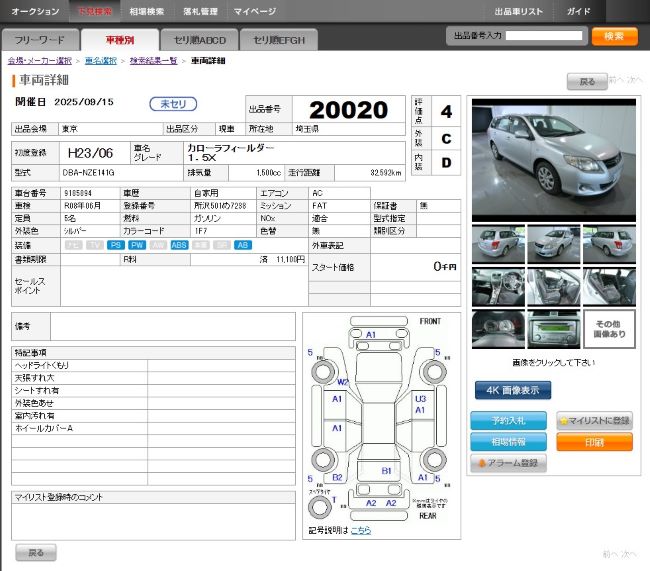
Task: Switch to the セリ順EFGH tab
Action: [279, 40]
